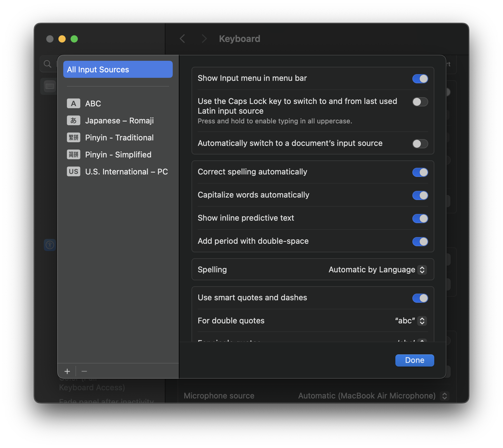Turn off Correct spelling automatically
Image resolution: width=503 pixels, height=448 pixels.
pos(420,172)
